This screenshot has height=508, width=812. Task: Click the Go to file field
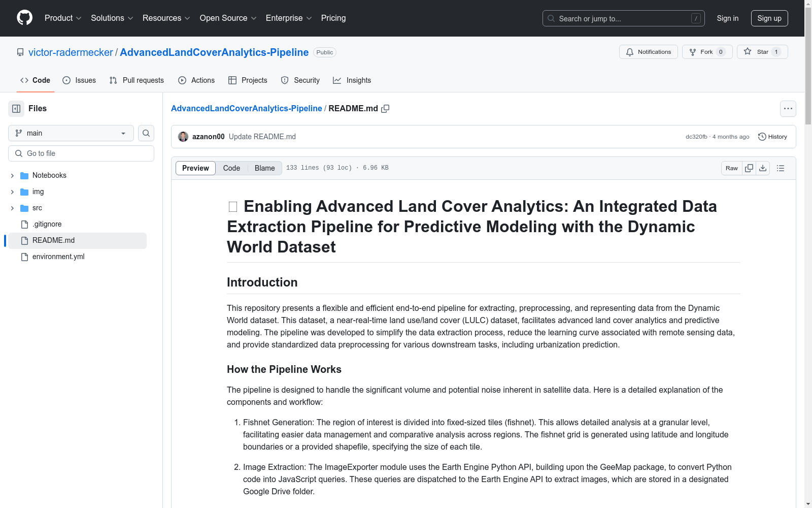pos(81,153)
